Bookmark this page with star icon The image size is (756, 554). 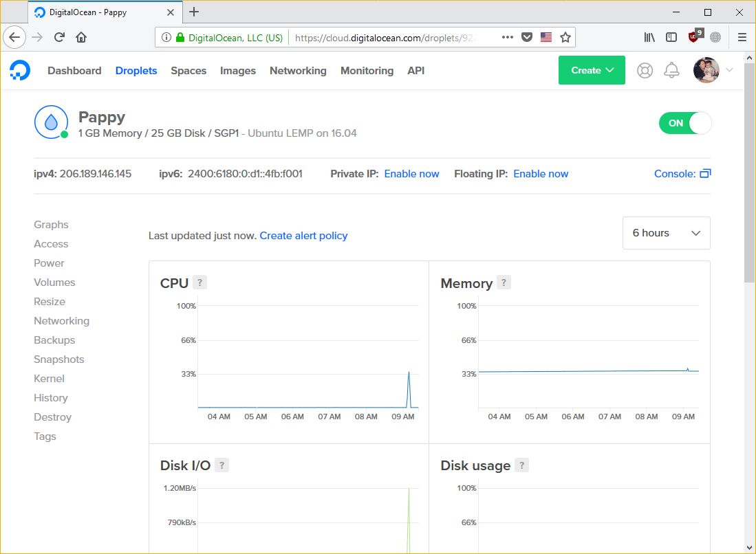[565, 37]
